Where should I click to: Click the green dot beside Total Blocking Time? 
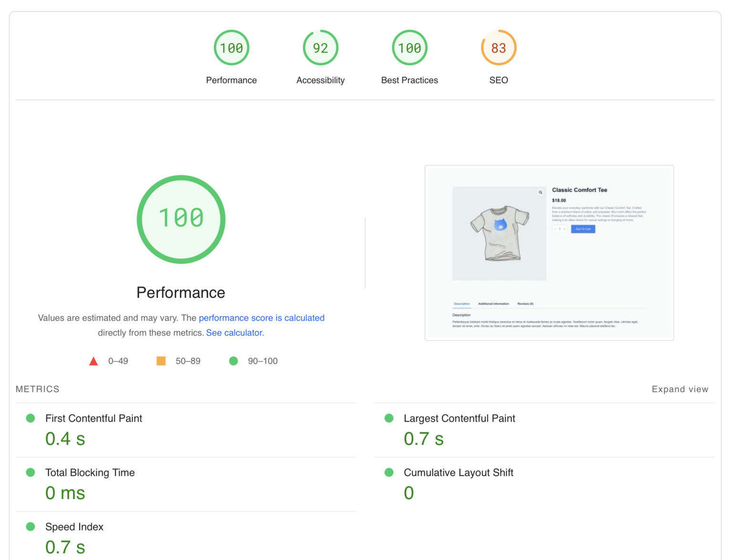[30, 472]
